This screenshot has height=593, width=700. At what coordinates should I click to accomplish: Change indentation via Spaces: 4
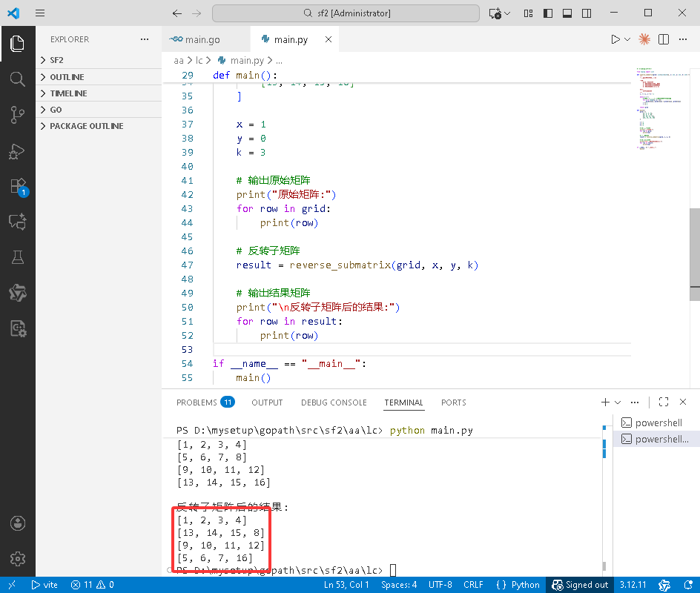(x=399, y=585)
